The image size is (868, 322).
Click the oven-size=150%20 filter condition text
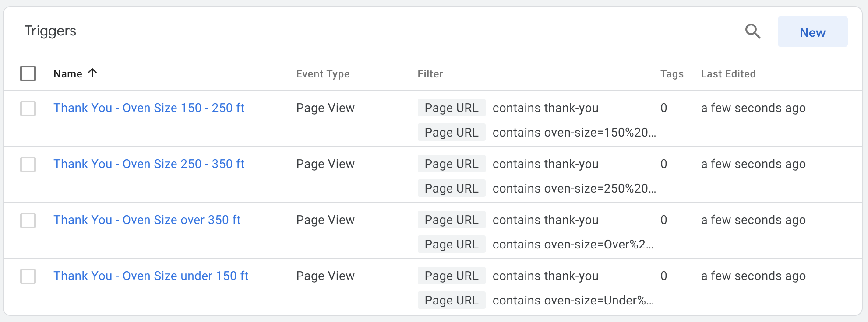pyautogui.click(x=574, y=133)
